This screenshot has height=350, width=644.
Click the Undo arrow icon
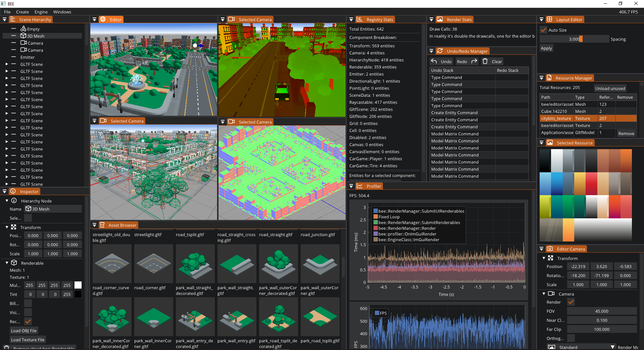coord(434,61)
